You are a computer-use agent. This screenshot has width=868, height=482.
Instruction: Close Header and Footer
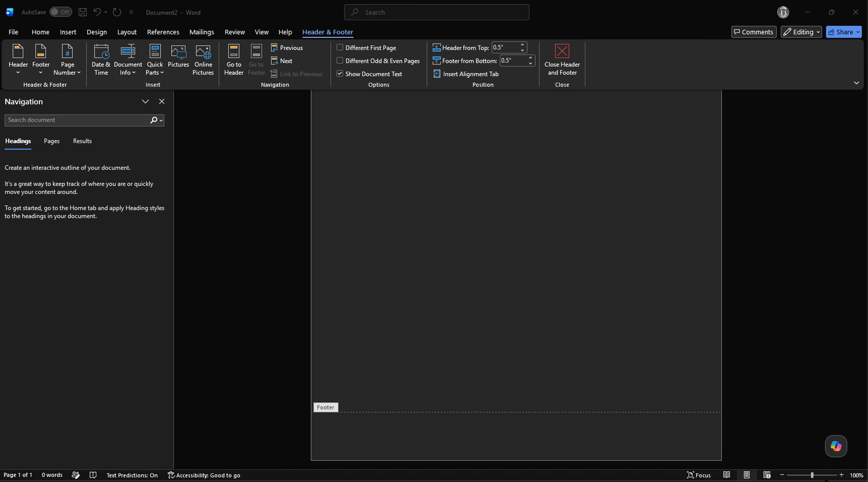click(x=562, y=60)
